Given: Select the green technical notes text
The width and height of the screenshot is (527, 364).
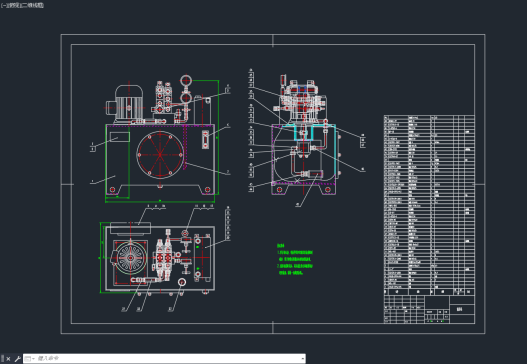Looking at the screenshot, I should pyautogui.click(x=295, y=259).
